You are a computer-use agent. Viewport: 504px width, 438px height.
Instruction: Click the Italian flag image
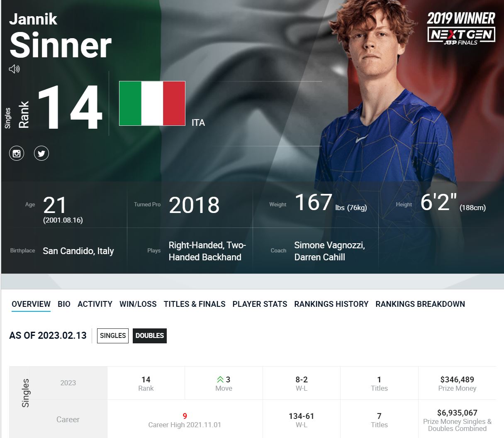click(x=152, y=103)
